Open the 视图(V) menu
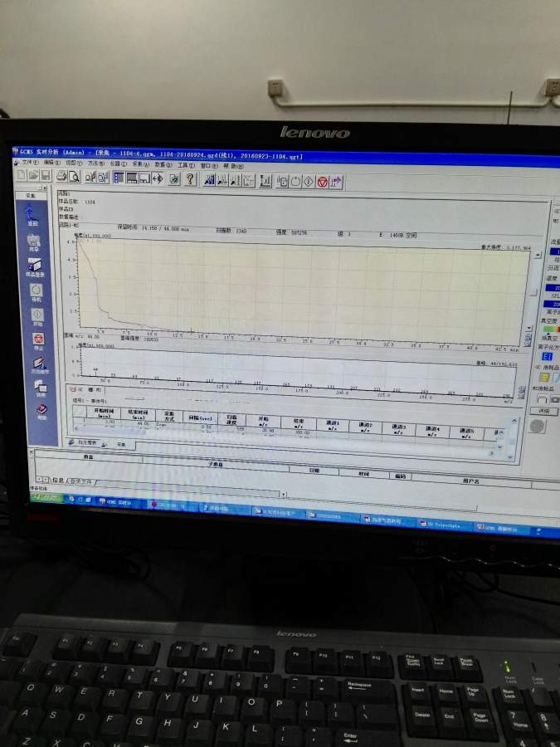This screenshot has width=560, height=747. (74, 163)
